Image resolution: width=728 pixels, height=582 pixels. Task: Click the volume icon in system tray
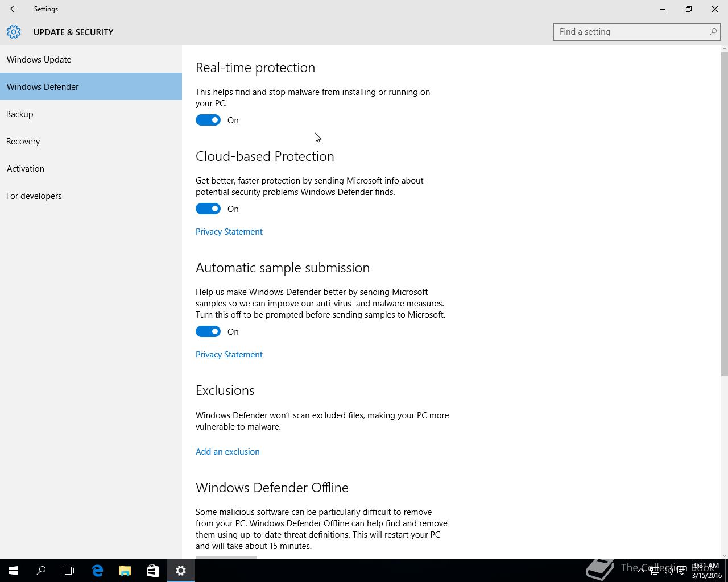[668, 571]
